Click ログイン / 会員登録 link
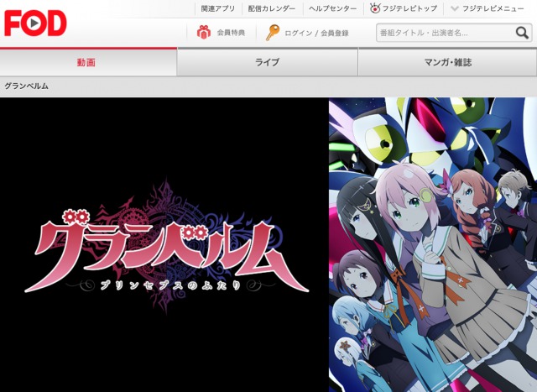Image resolution: width=537 pixels, height=392 pixels. click(316, 33)
